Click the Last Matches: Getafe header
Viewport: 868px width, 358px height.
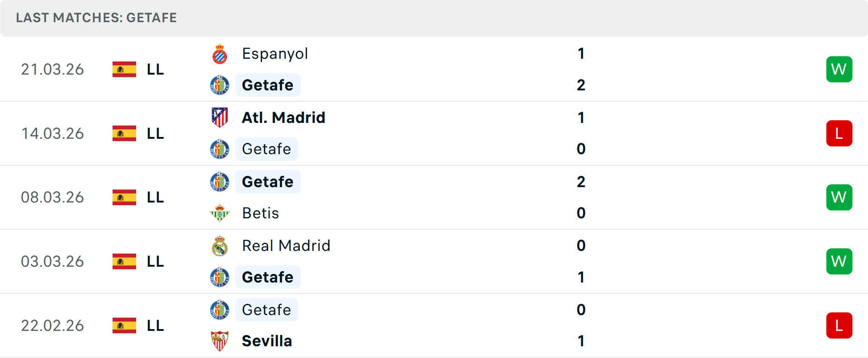tap(96, 18)
